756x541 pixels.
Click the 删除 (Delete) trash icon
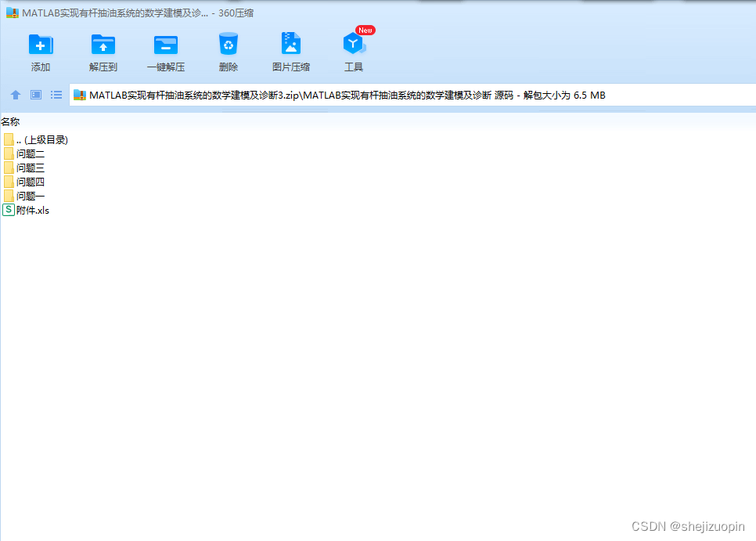click(x=229, y=44)
